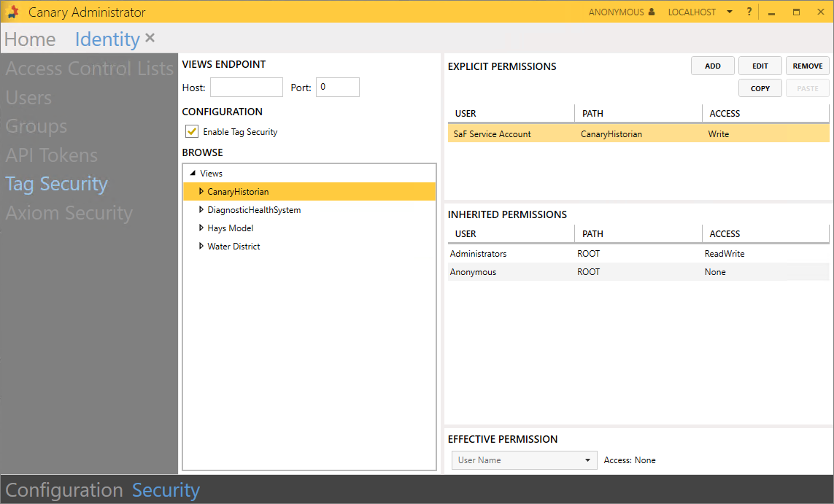The width and height of the screenshot is (834, 504).
Task: Open Access Control Lists in sidebar
Action: [89, 69]
